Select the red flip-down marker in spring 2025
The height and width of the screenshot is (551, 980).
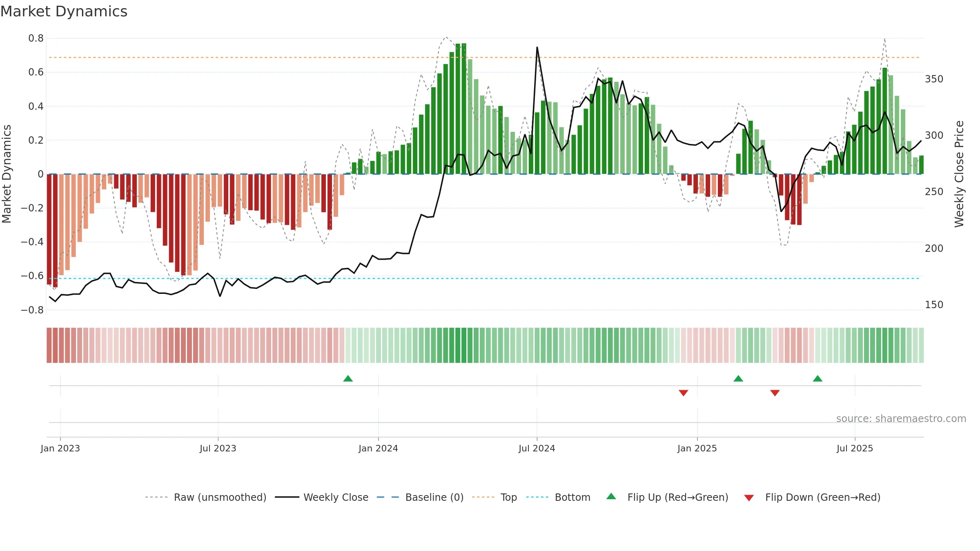click(775, 393)
